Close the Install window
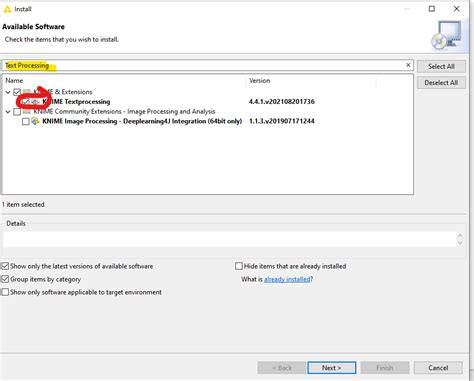 tap(457, 9)
